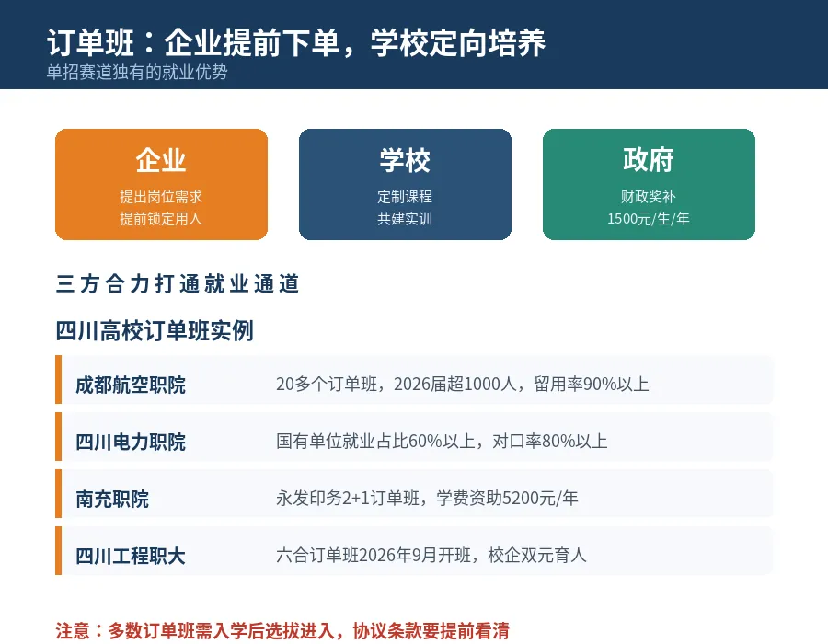The height and width of the screenshot is (644, 828).
Task: Click the heading 三方合力打通就业通道
Action: click(x=178, y=283)
